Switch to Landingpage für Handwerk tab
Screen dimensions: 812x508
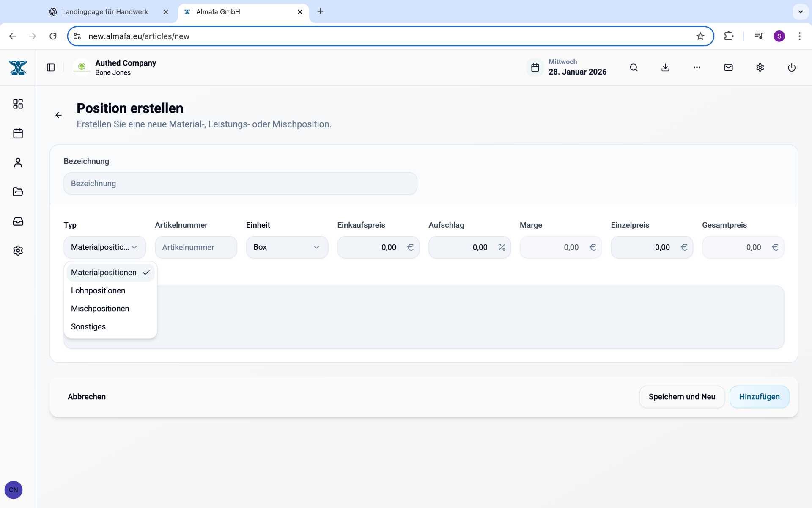coord(105,12)
